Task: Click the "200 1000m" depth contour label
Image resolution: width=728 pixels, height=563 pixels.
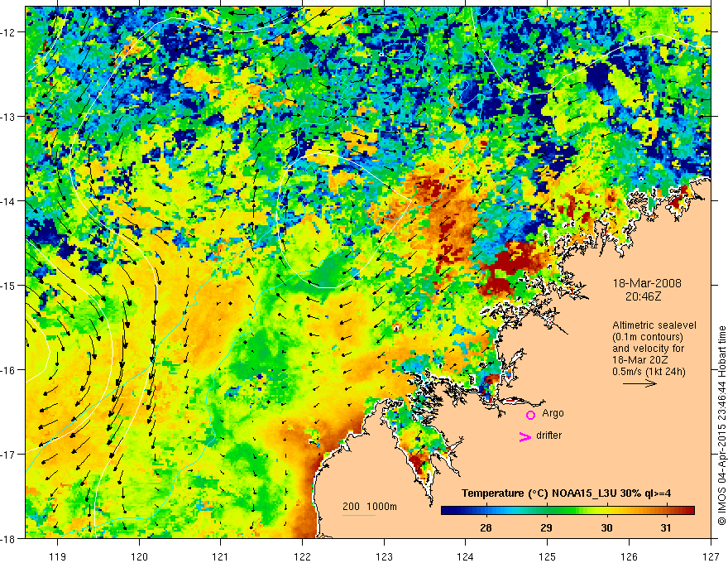Action: coord(370,507)
